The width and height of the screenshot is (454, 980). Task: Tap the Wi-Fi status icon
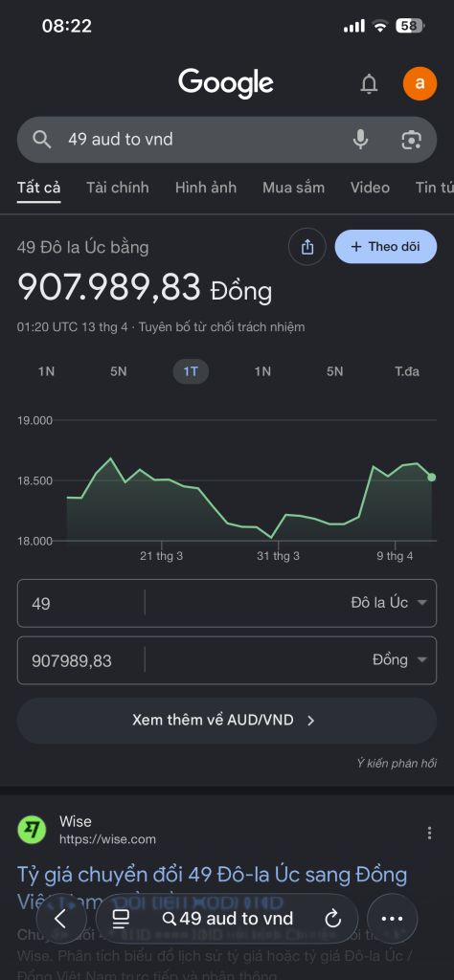tap(379, 26)
